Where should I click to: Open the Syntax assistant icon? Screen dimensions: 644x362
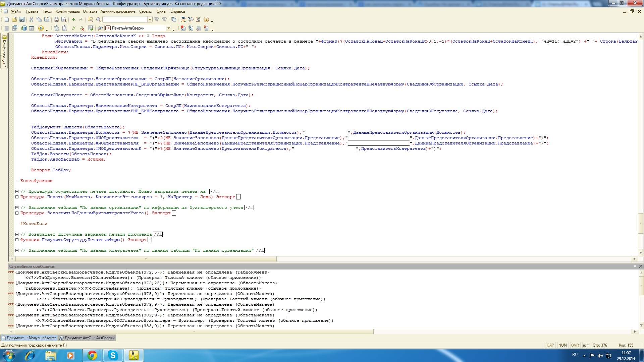coord(183,19)
